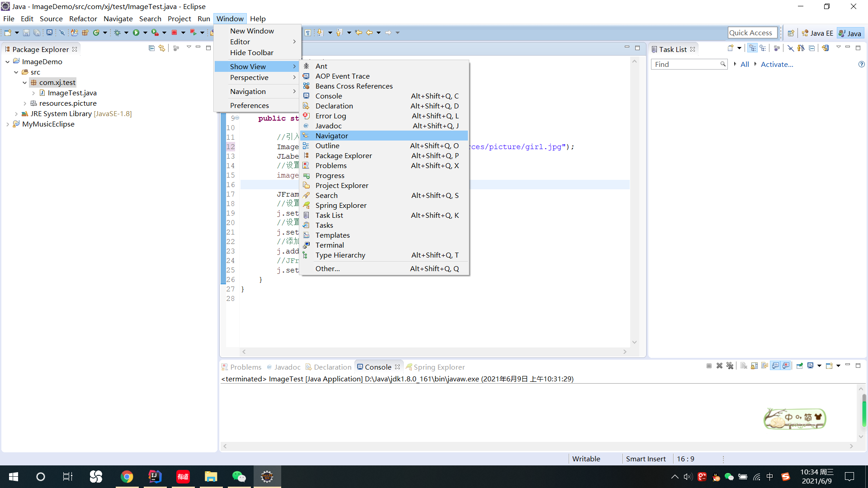
Task: Toggle Categorized view in Task List
Action: 752,48
